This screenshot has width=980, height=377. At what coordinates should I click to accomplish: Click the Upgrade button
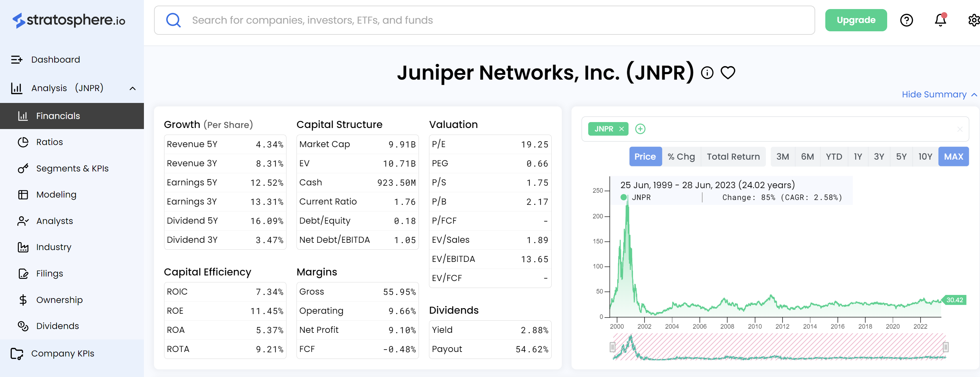coord(856,20)
